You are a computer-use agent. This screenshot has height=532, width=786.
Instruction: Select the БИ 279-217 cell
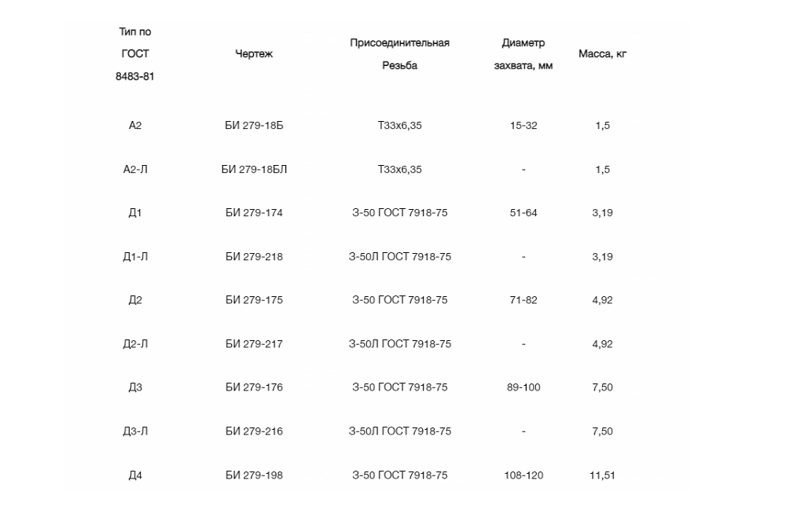(x=253, y=344)
